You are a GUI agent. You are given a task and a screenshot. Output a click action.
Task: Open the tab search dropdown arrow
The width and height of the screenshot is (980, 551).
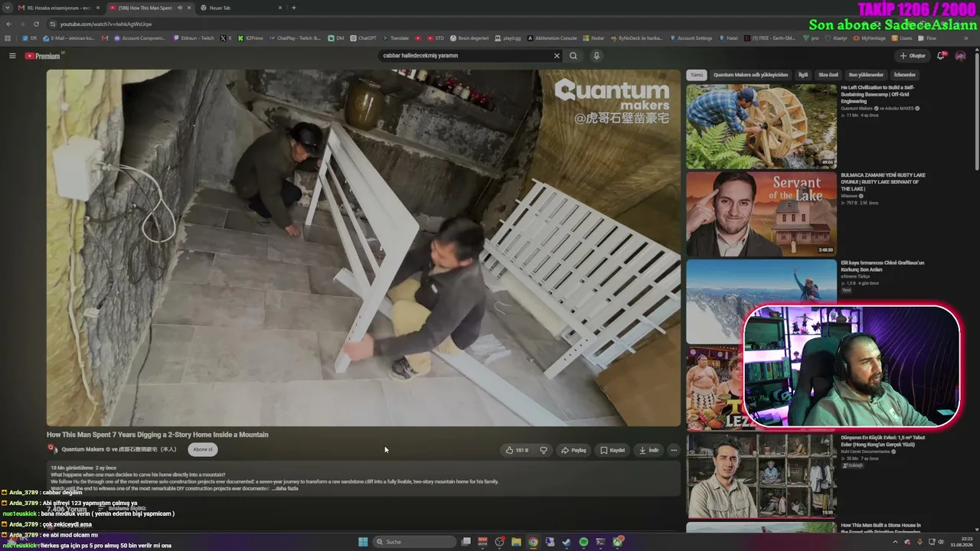(8, 8)
